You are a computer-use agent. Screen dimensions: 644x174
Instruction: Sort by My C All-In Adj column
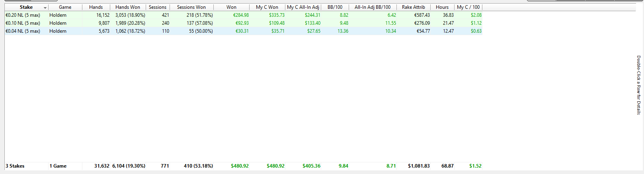(303, 7)
